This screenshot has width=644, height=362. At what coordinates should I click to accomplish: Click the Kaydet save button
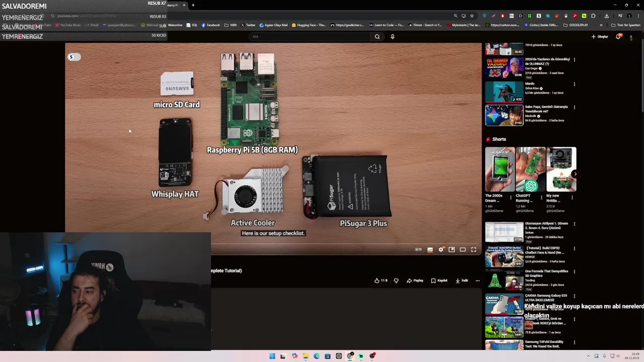tap(439, 281)
